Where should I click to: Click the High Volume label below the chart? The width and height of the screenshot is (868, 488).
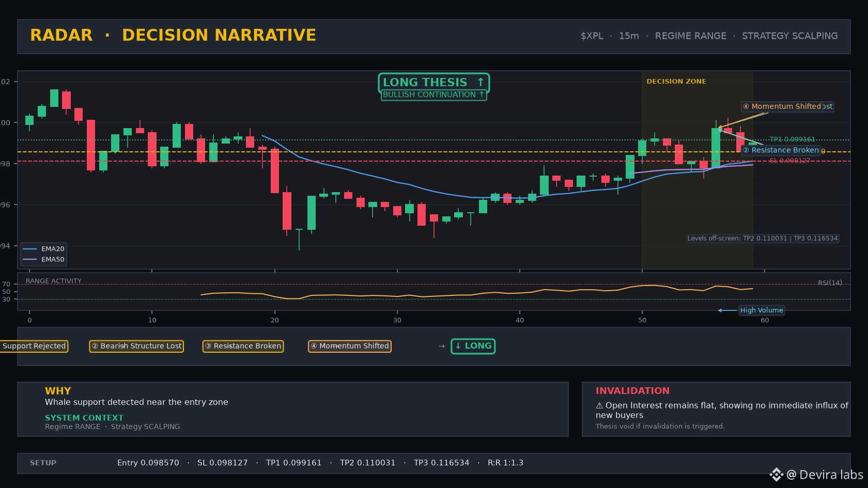pyautogui.click(x=762, y=310)
